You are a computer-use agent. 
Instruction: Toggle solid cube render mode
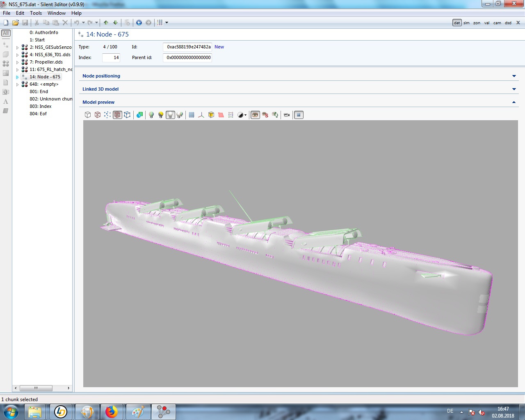click(87, 115)
